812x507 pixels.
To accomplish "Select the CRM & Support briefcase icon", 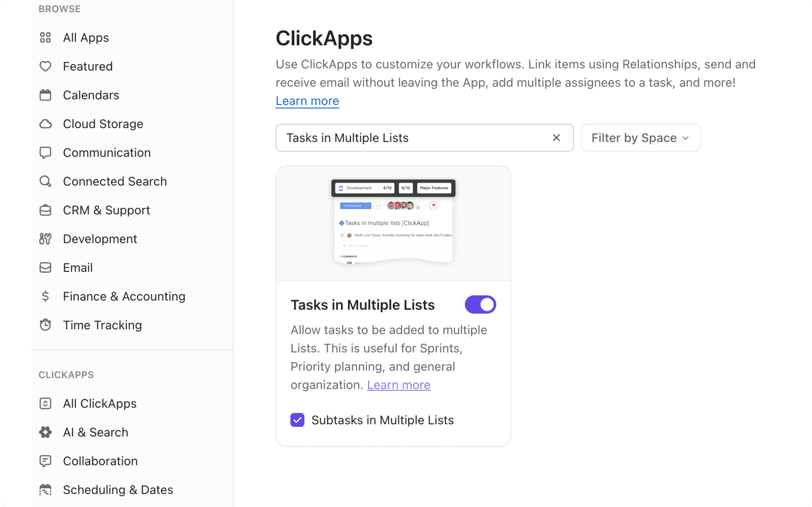I will 45,210.
